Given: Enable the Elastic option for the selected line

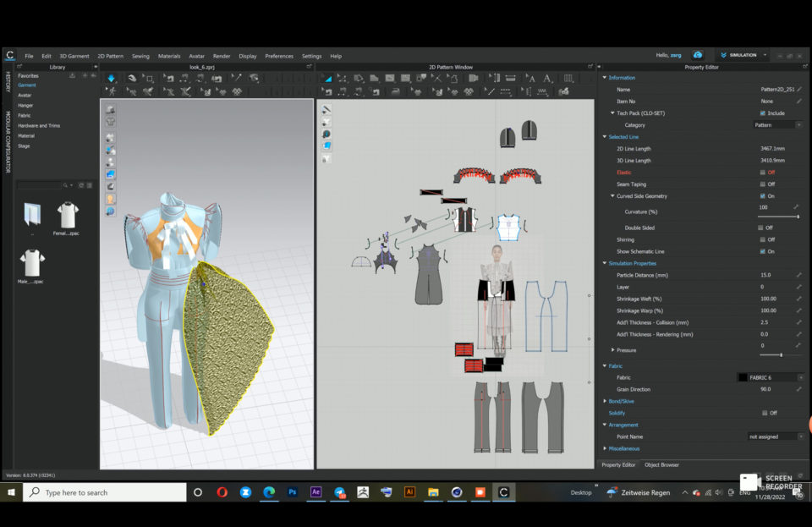Looking at the screenshot, I should click(762, 172).
